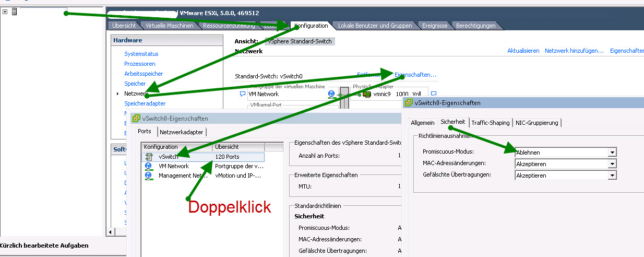Select vSwitch row icon in ports list
The width and height of the screenshot is (644, 257).
click(x=148, y=157)
